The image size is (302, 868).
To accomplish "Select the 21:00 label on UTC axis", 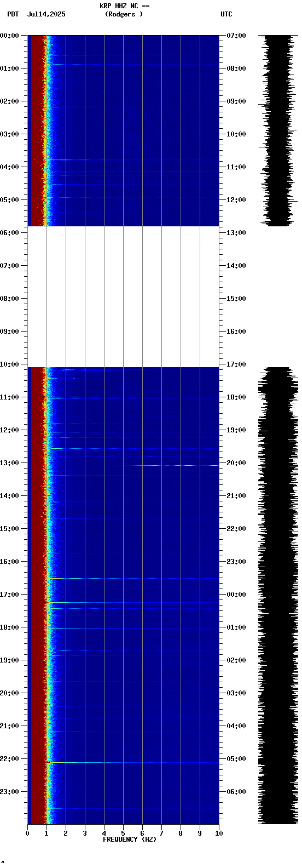I will coord(236,496).
